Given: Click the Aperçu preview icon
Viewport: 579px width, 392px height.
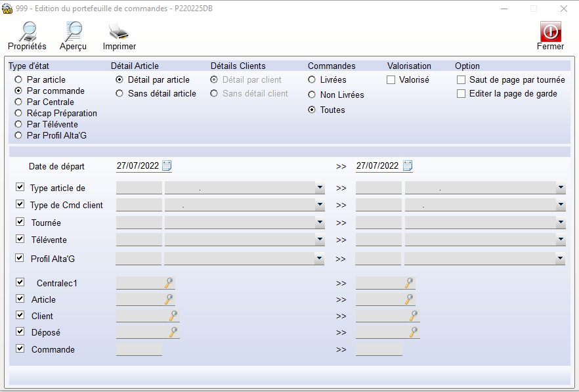Looking at the screenshot, I should (x=72, y=32).
